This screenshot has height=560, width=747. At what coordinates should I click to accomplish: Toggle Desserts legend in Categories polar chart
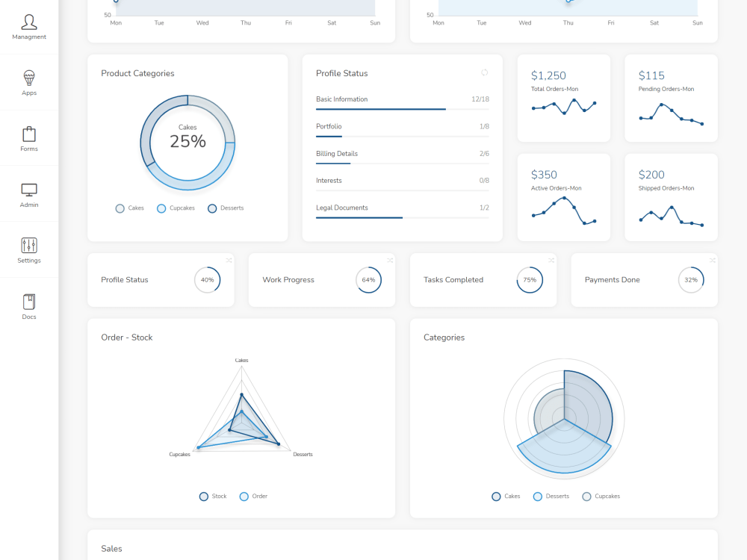pyautogui.click(x=551, y=497)
